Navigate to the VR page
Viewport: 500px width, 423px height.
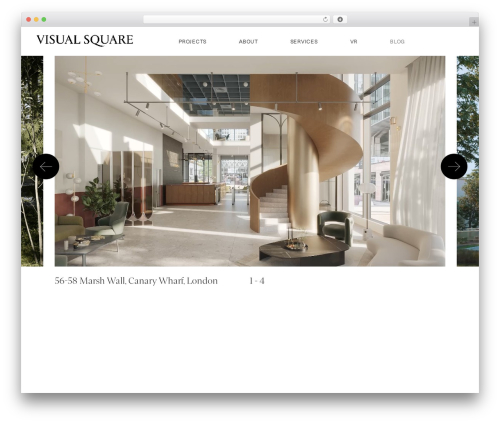click(x=354, y=42)
